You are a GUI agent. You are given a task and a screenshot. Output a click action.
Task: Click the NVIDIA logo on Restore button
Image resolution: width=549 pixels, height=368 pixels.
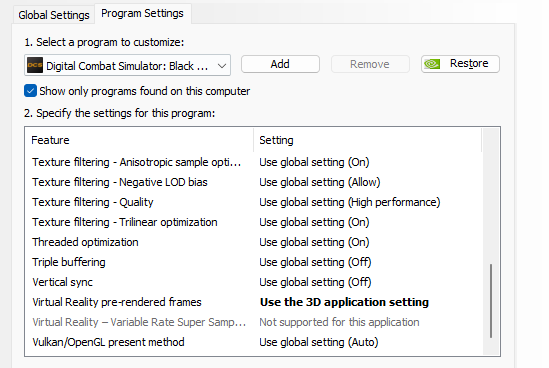(432, 64)
